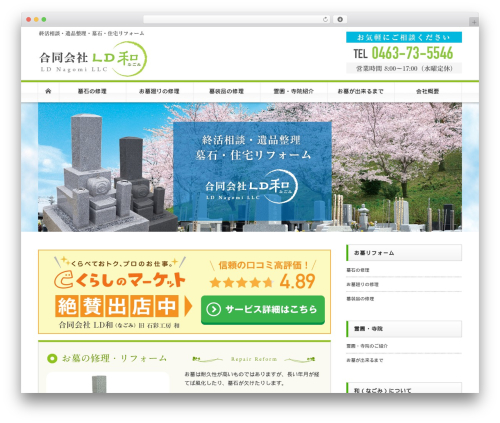The width and height of the screenshot is (500, 423).
Task: Click sidebar link お墓廻りの修理
Action: [x=362, y=284]
